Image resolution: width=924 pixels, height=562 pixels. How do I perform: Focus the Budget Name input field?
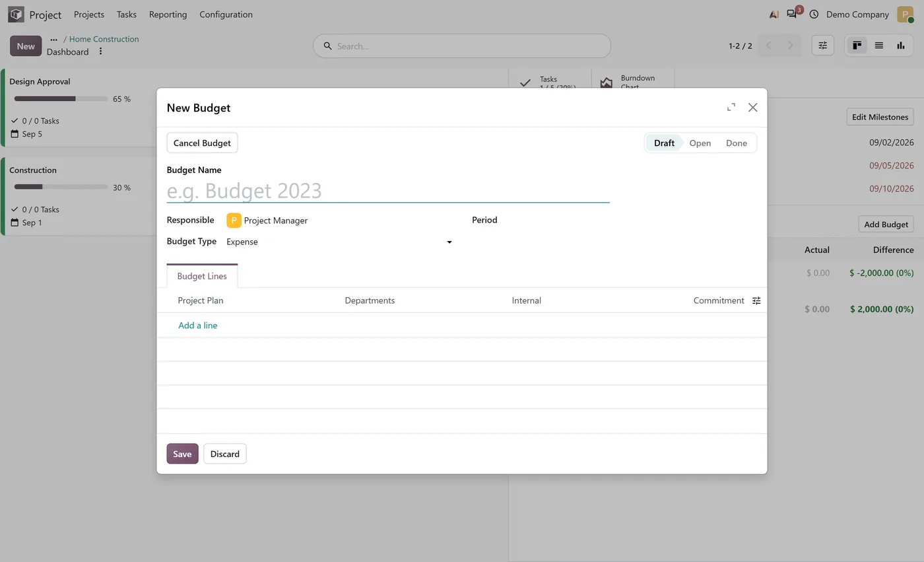click(x=388, y=191)
